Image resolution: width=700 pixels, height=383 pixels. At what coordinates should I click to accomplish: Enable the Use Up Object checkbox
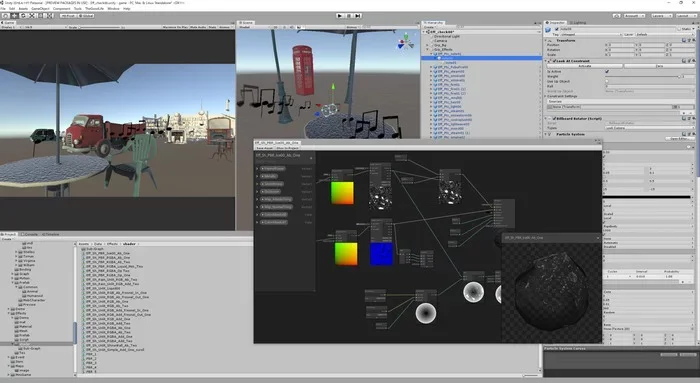click(x=607, y=81)
